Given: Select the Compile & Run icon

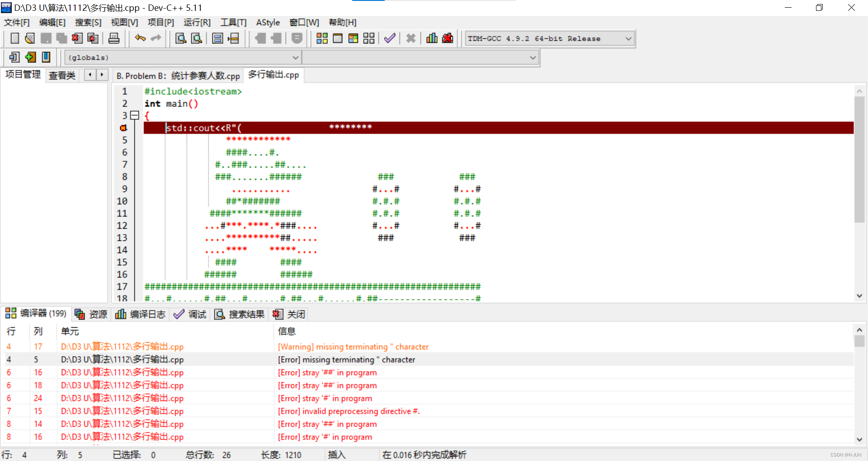Looking at the screenshot, I should [x=353, y=38].
